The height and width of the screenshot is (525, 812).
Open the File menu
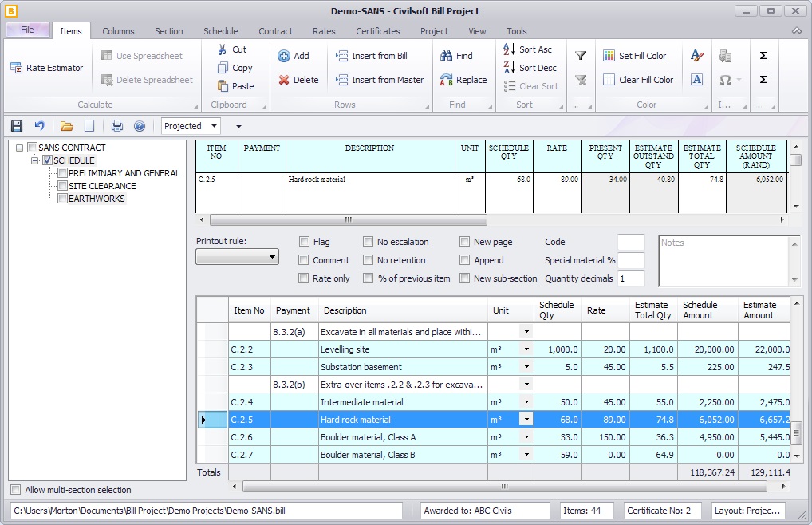point(28,30)
